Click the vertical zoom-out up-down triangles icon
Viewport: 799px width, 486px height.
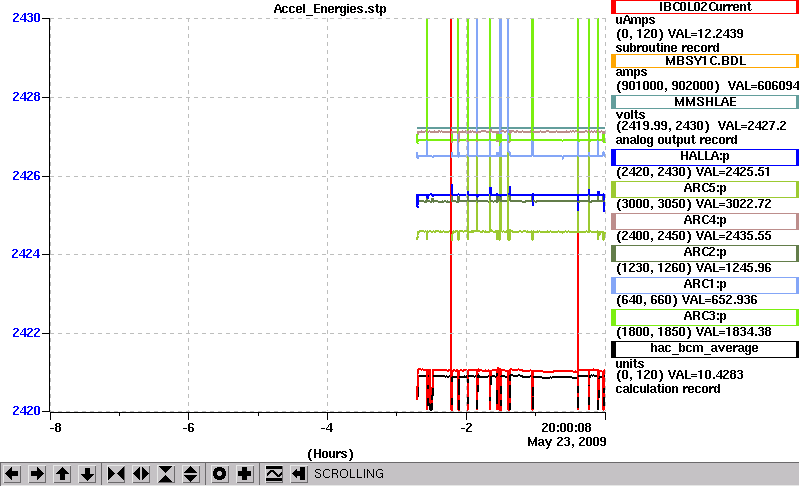(191, 474)
